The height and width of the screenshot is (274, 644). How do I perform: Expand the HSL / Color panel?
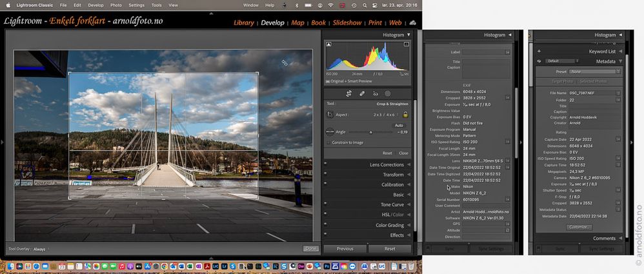coord(408,215)
